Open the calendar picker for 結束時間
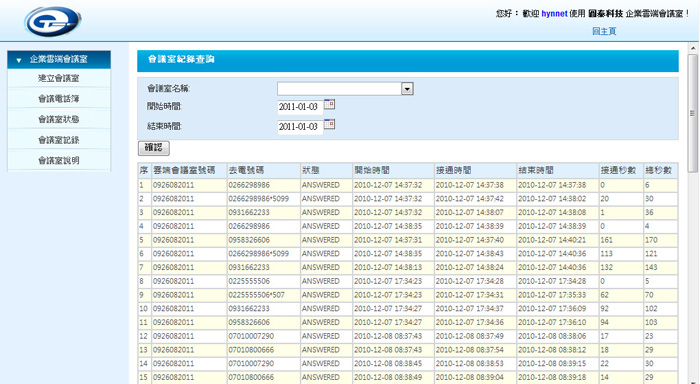 point(329,124)
